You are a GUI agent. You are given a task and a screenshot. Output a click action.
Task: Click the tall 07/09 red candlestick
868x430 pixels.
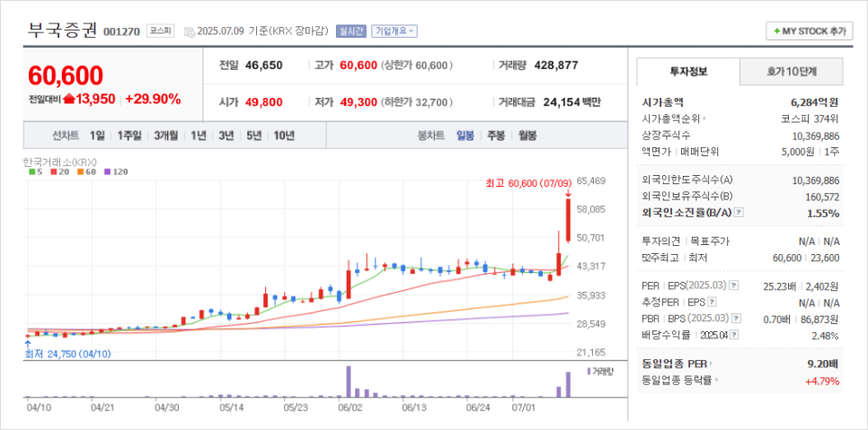click(x=568, y=220)
